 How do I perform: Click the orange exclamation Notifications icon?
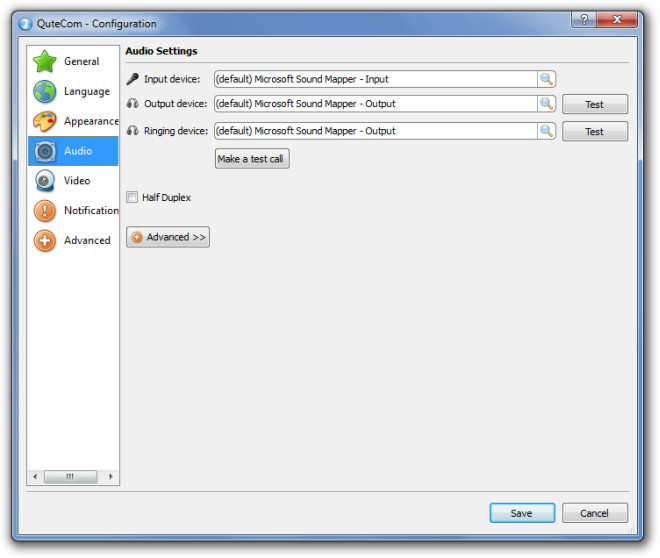[x=45, y=210]
